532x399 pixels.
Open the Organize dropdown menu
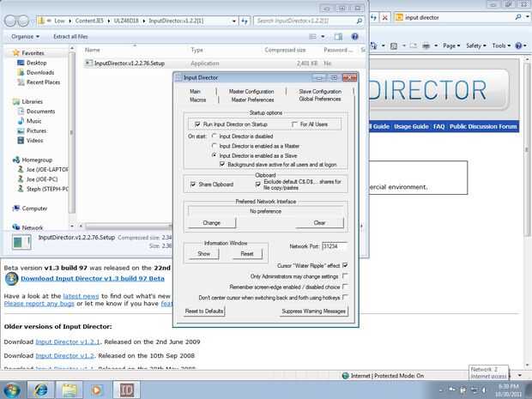pos(25,37)
